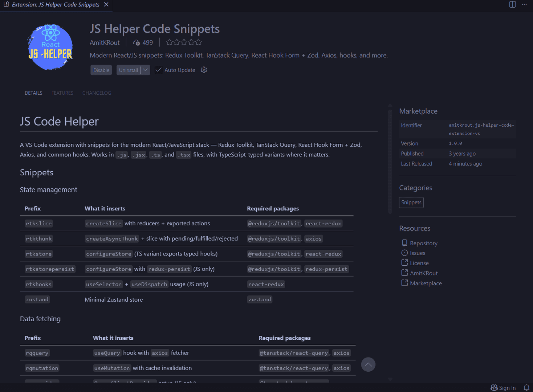Viewport: 533px width, 392px height.
Task: Expand the Uninstall dropdown arrow
Action: (145, 70)
